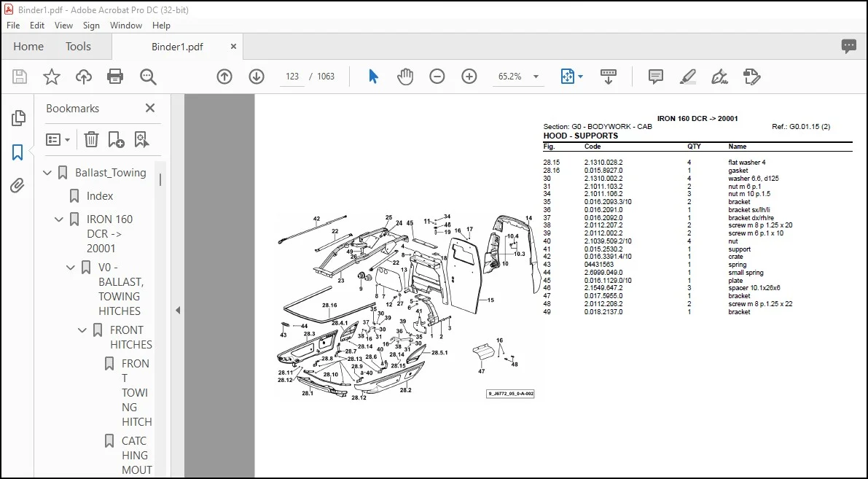The image size is (868, 479).
Task: Open the Window menu
Action: pos(125,26)
